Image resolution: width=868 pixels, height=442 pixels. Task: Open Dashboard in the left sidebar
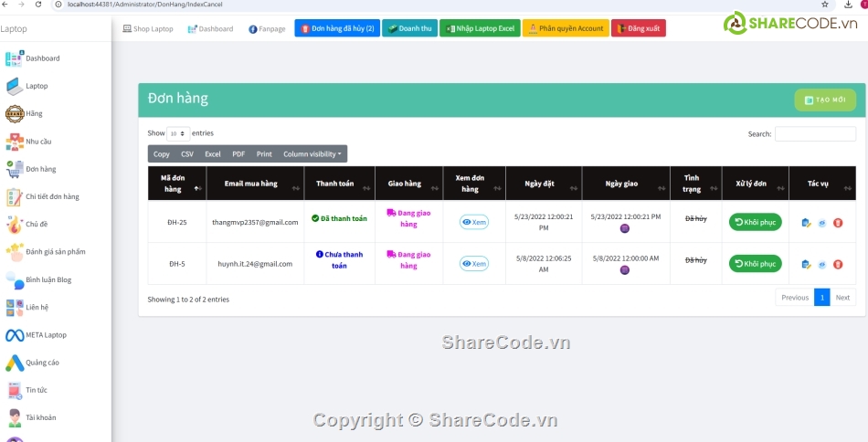tap(32, 58)
